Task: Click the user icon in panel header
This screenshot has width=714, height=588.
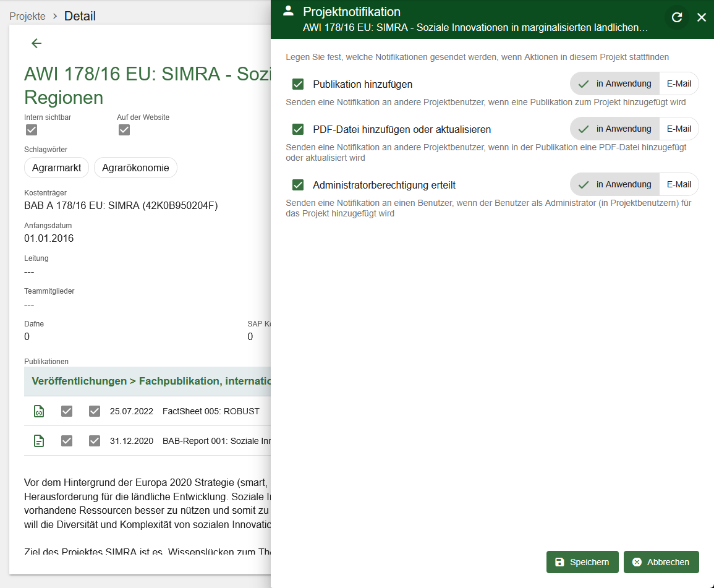Action: (x=288, y=11)
